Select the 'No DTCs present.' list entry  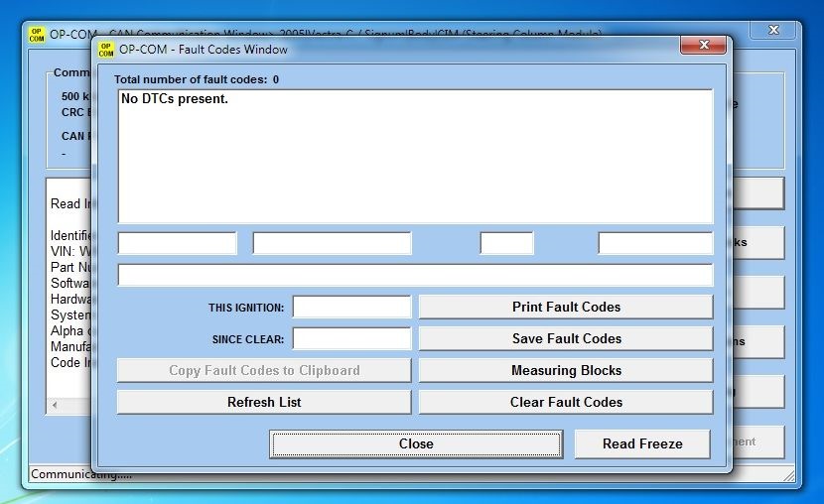(x=175, y=98)
